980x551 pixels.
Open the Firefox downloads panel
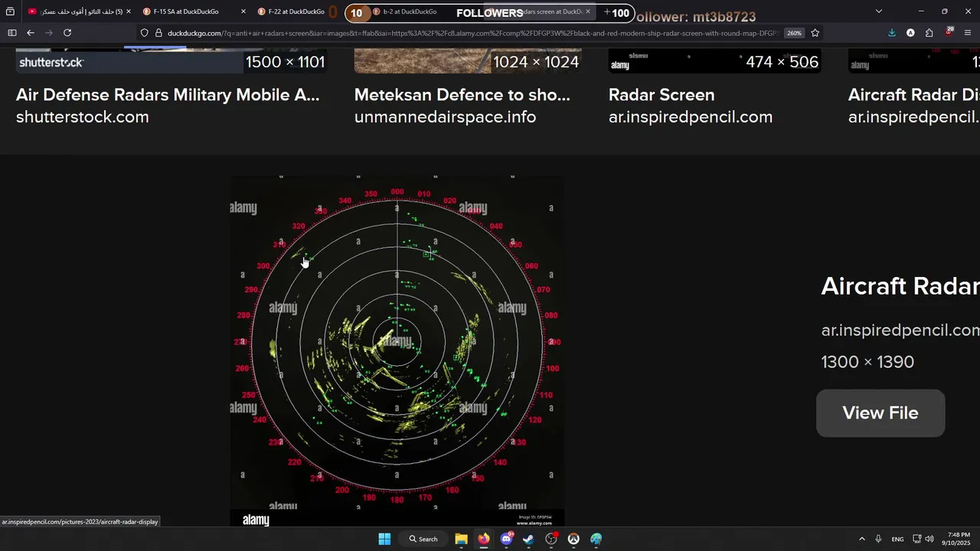[x=891, y=33]
